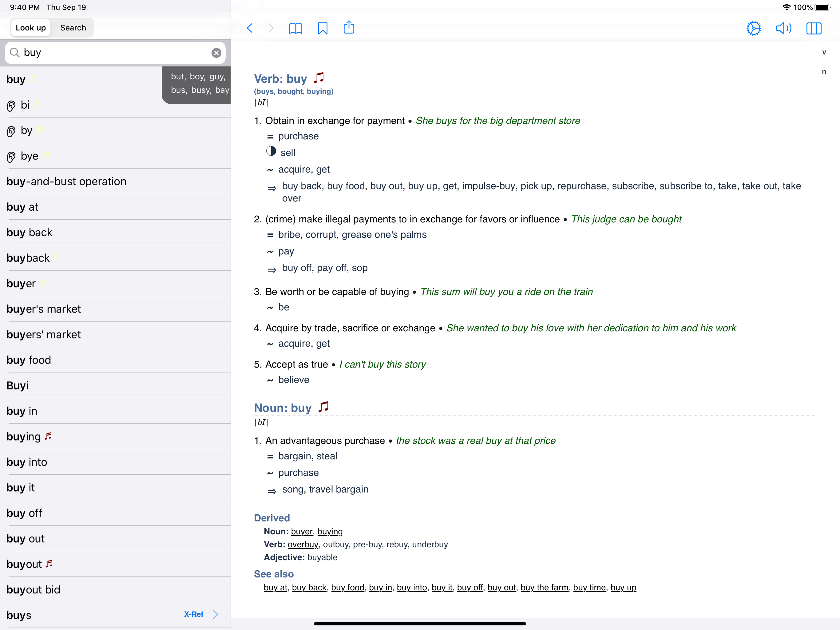This screenshot has height=630, width=840.
Task: Open the overbuy derived link
Action: point(303,544)
